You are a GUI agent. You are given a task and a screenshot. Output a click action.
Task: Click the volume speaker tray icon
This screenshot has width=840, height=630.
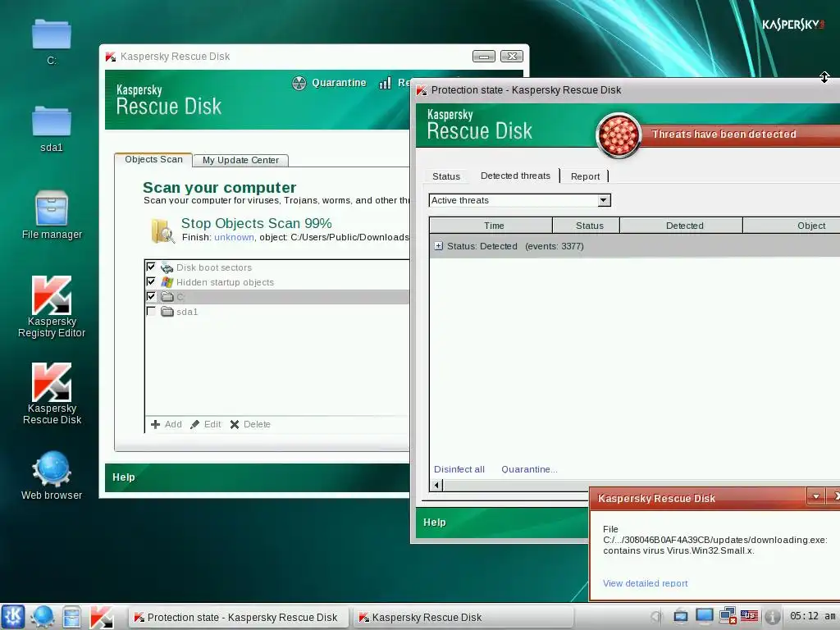tap(657, 617)
